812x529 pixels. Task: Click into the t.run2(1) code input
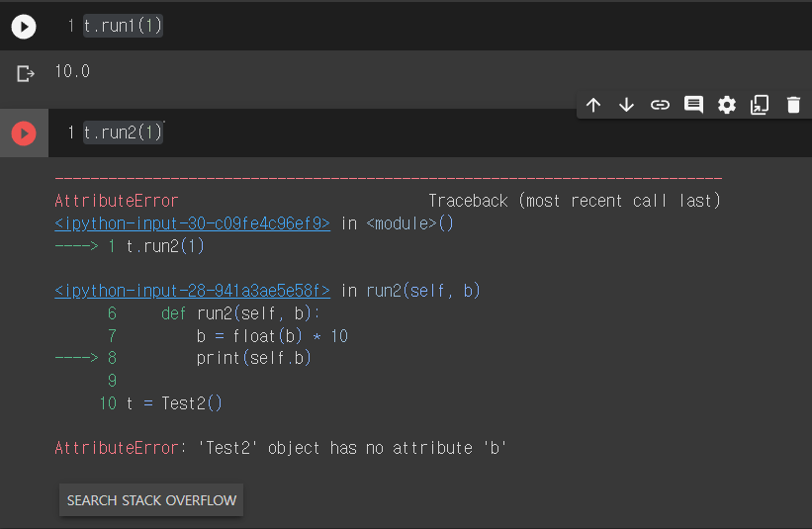click(x=123, y=132)
